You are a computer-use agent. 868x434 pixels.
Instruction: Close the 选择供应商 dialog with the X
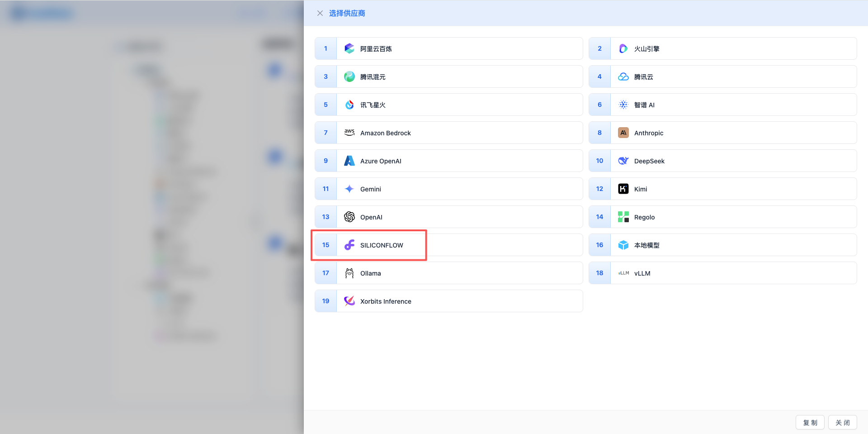click(320, 13)
